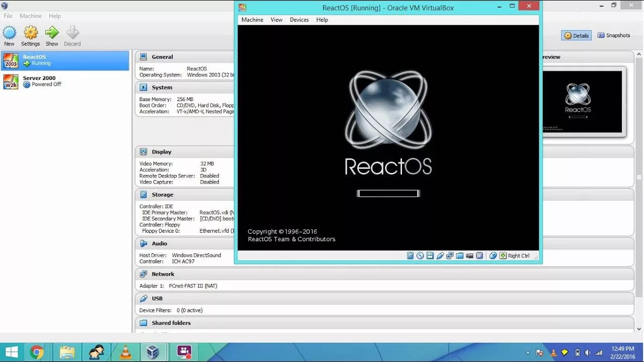Select the Server 2000 machine in the list
Viewport: 644px width, 362px height.
coord(65,81)
